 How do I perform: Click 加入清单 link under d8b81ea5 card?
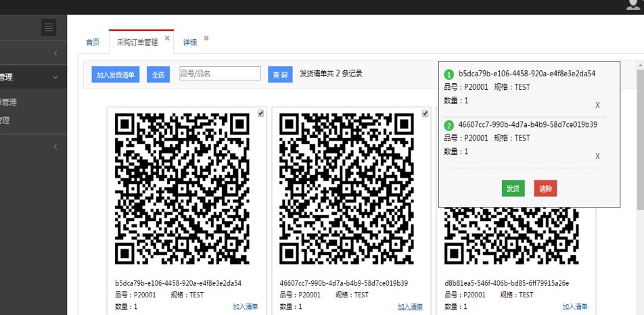[x=575, y=307]
